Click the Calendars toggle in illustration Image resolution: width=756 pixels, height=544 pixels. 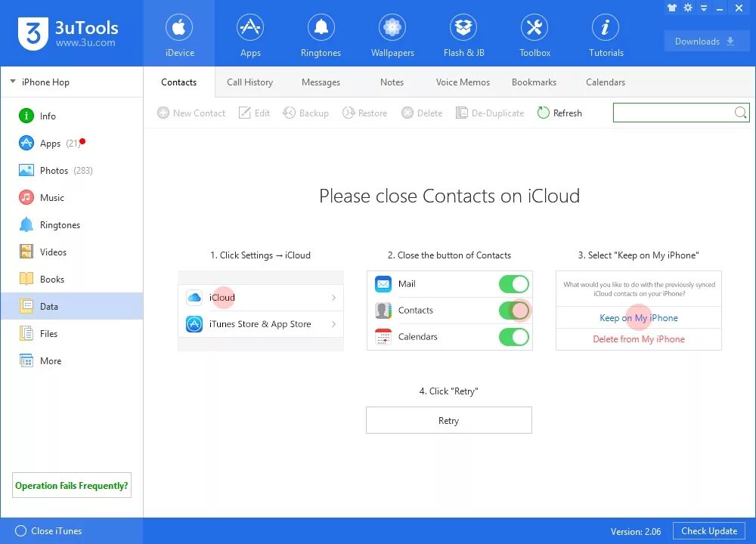514,337
